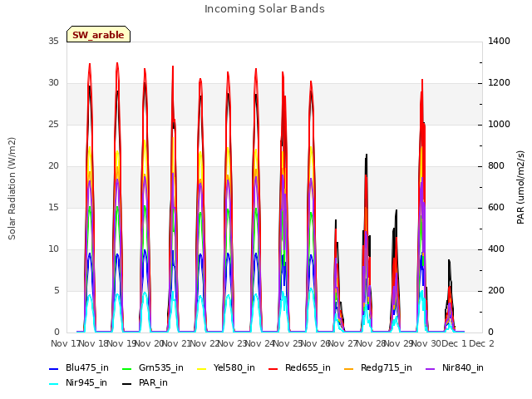Click the 800 right y-axis tick label

(496, 166)
